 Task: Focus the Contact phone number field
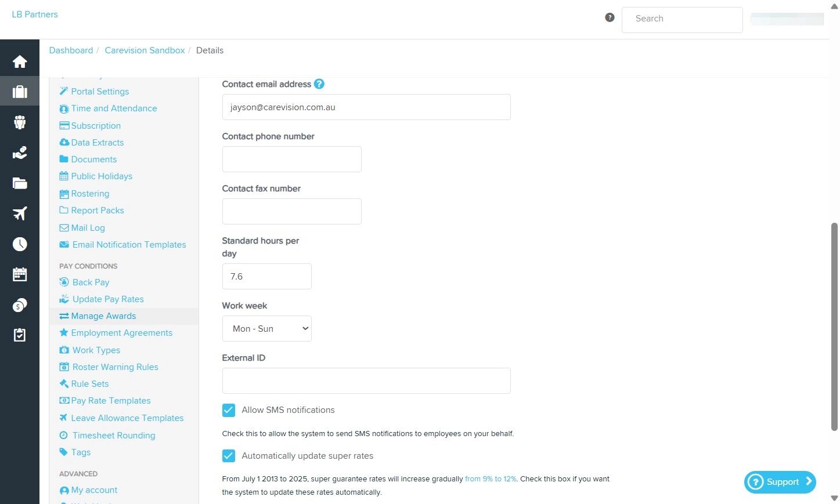[x=292, y=159]
